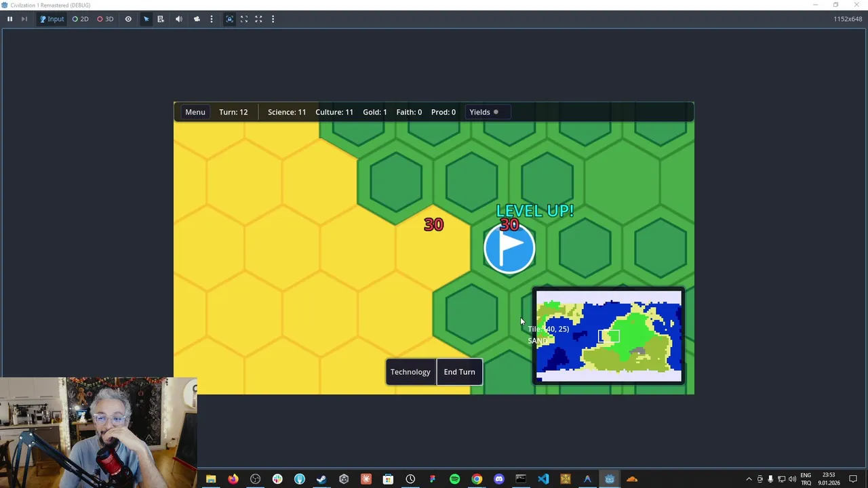Open the in-game Menu button
The height and width of the screenshot is (488, 868).
click(x=195, y=112)
